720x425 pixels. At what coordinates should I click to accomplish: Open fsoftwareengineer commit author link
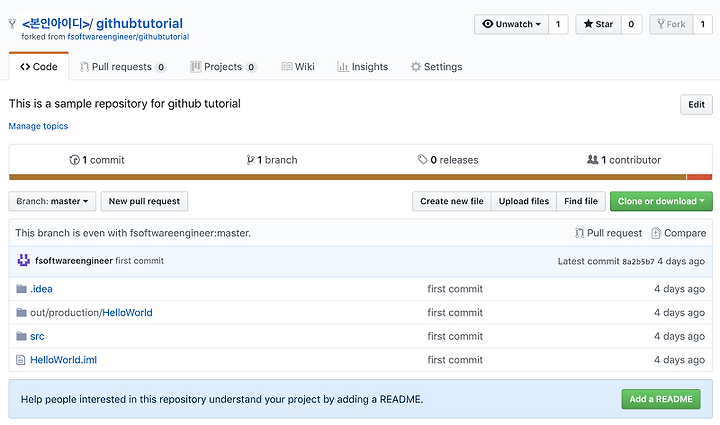pyautogui.click(x=74, y=261)
